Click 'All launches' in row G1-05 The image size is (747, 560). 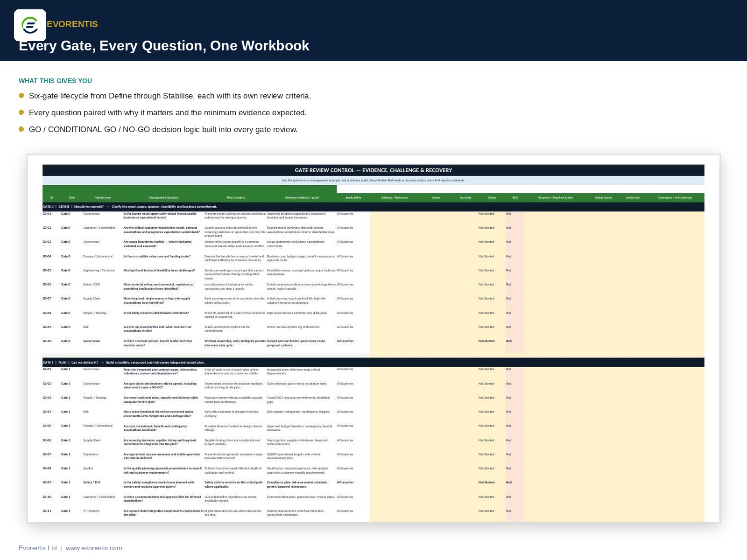345,426
